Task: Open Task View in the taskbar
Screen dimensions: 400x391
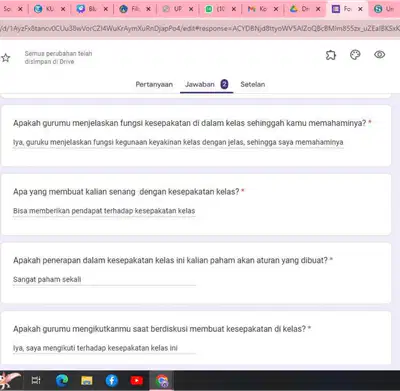Action: pyautogui.click(x=36, y=380)
